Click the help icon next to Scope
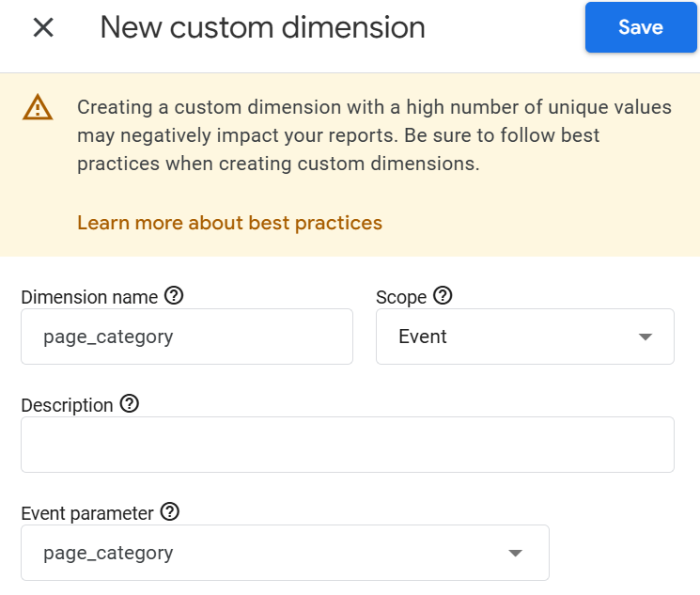 (443, 296)
